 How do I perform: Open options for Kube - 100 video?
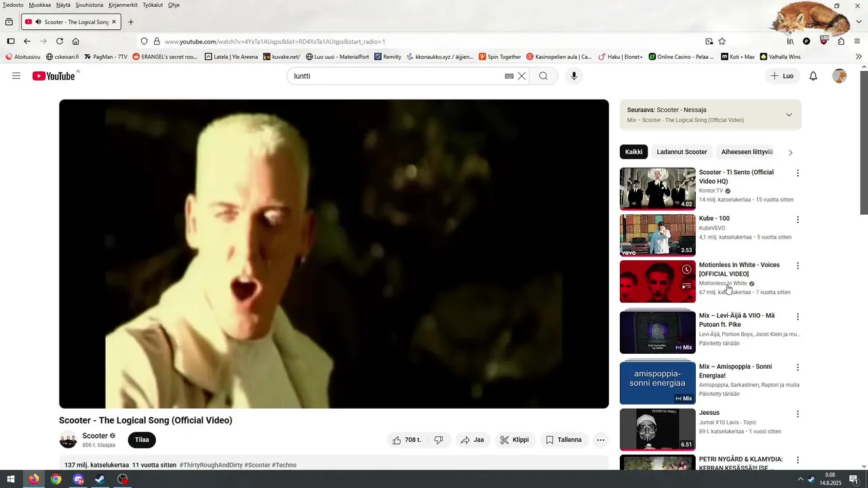point(797,220)
